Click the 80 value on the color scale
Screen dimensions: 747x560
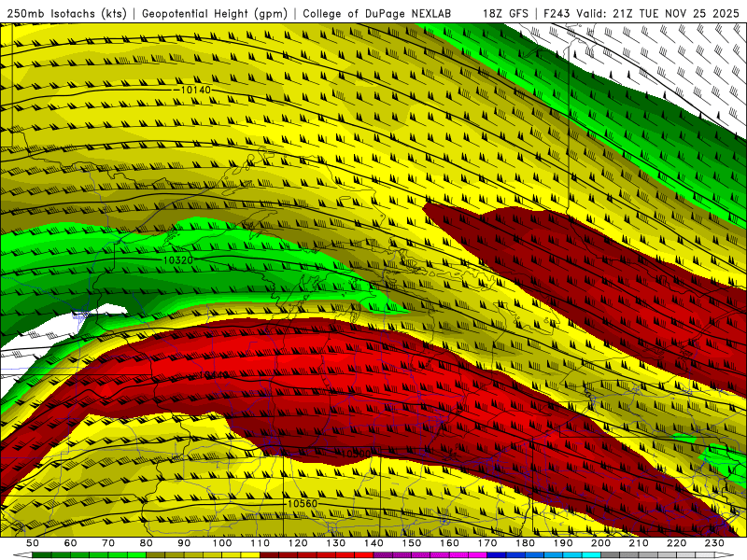147,543
